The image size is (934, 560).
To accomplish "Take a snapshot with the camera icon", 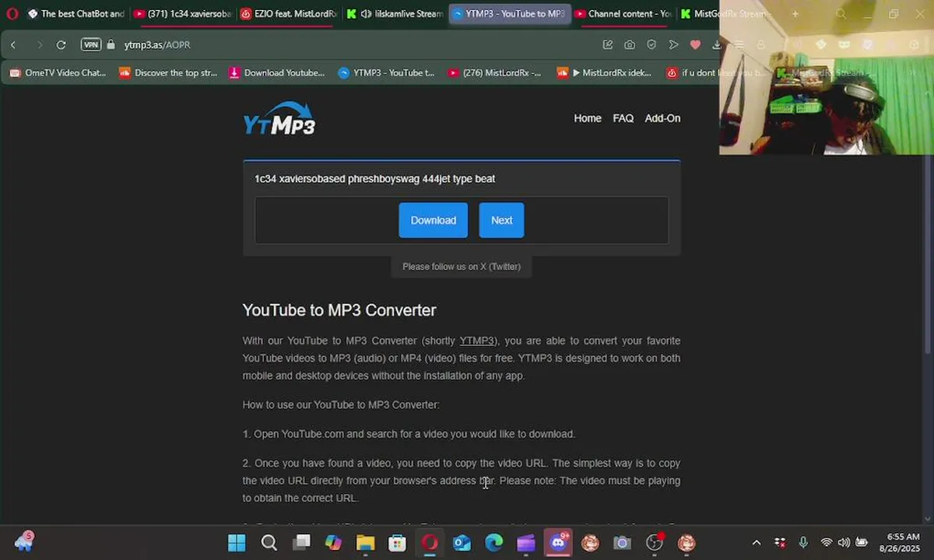I will tap(629, 45).
